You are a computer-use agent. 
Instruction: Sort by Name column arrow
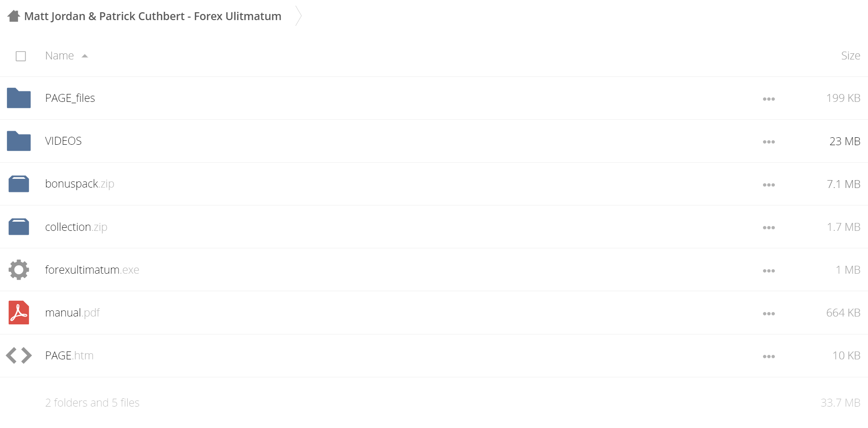[x=85, y=56]
